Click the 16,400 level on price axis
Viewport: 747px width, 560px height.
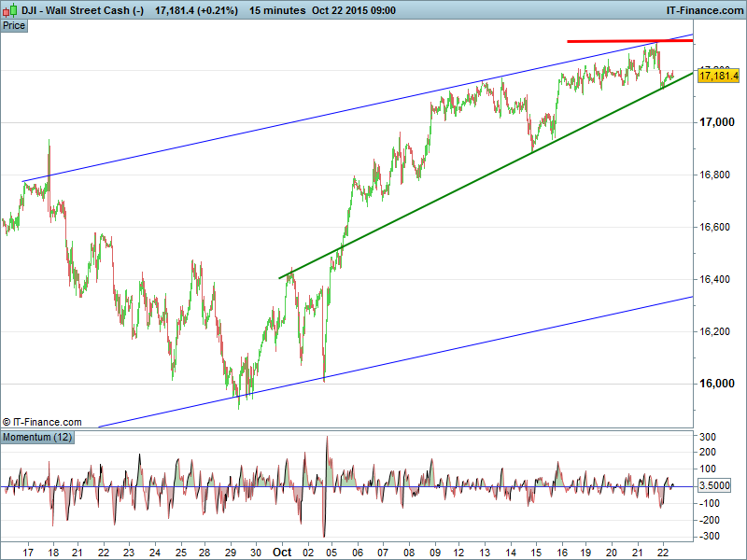click(718, 279)
